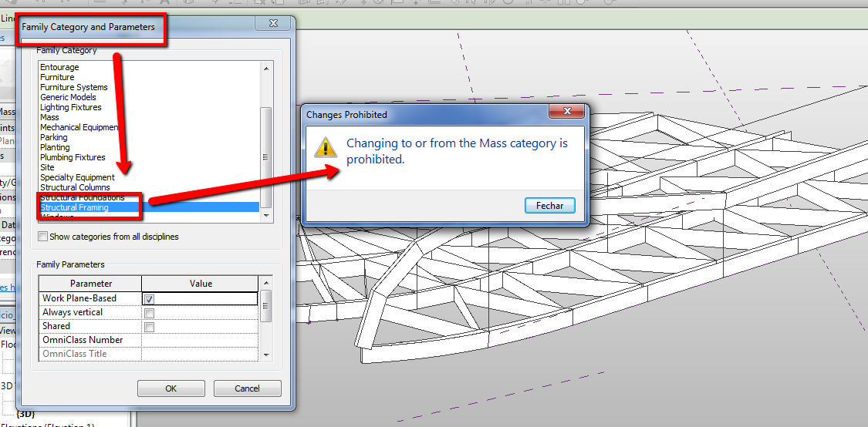Uncheck the Work Plane-Based parameter checkbox
This screenshot has height=427, width=868.
click(x=149, y=299)
